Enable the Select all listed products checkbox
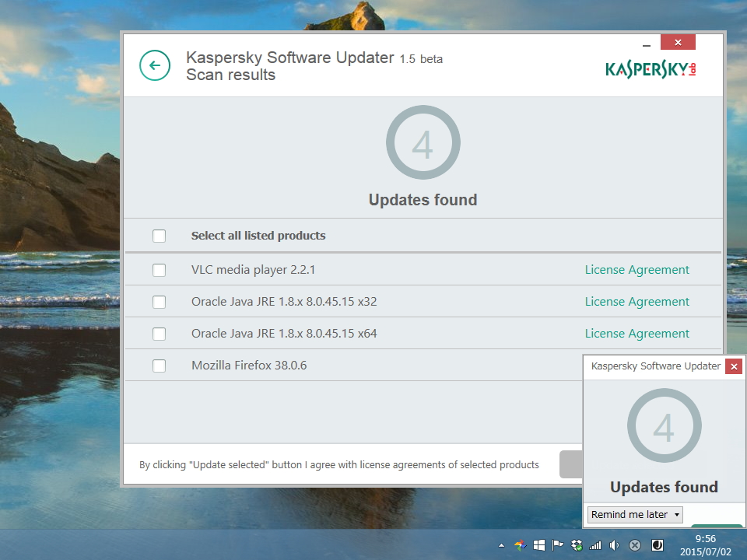Screen dimensions: 747x560 [160, 236]
